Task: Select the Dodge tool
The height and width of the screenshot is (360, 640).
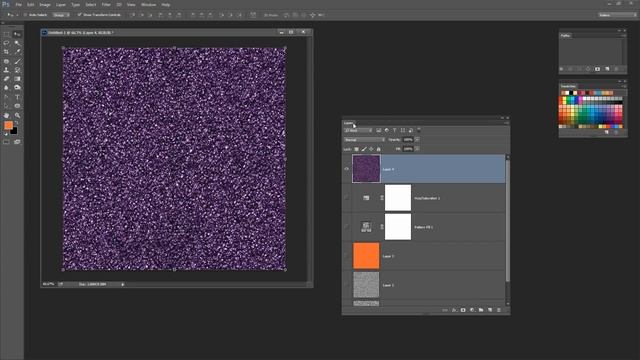Action: [x=17, y=87]
